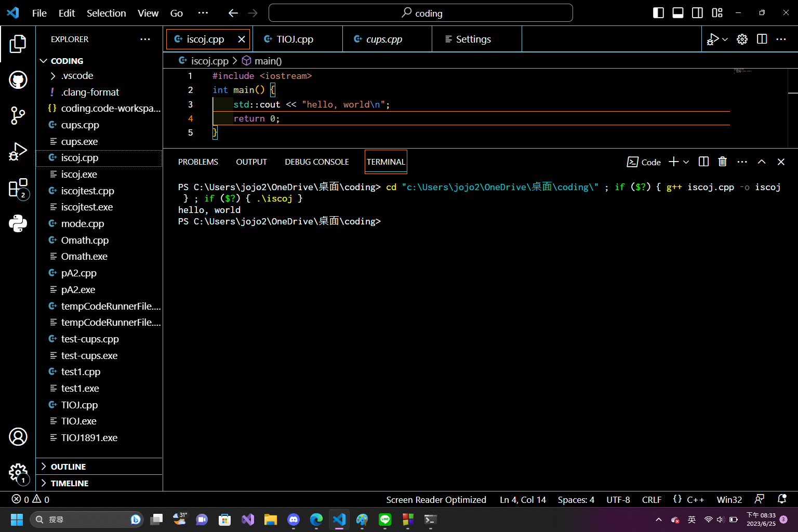The image size is (798, 532).
Task: Click the Spaces: 4 indentation setting
Action: [x=576, y=500]
